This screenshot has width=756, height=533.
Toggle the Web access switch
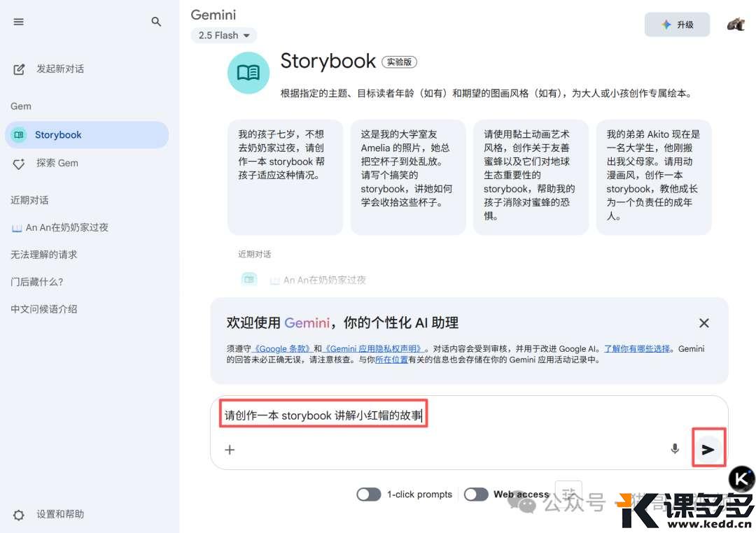click(x=476, y=495)
